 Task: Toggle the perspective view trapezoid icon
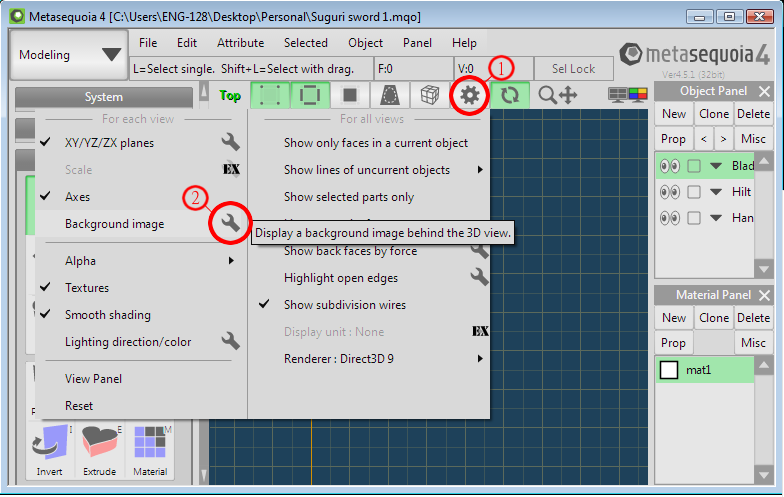pyautogui.click(x=390, y=95)
